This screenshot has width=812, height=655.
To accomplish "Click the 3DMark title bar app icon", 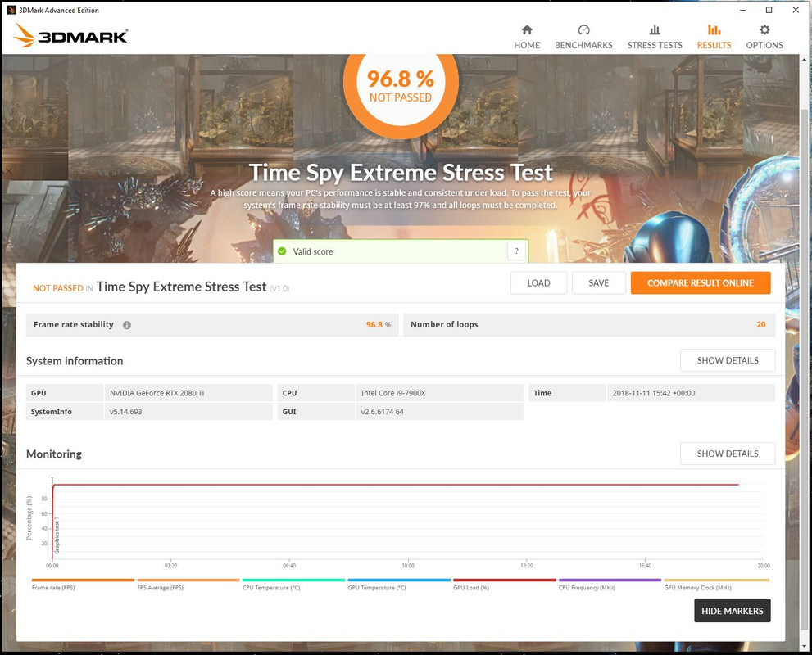I will tap(11, 10).
